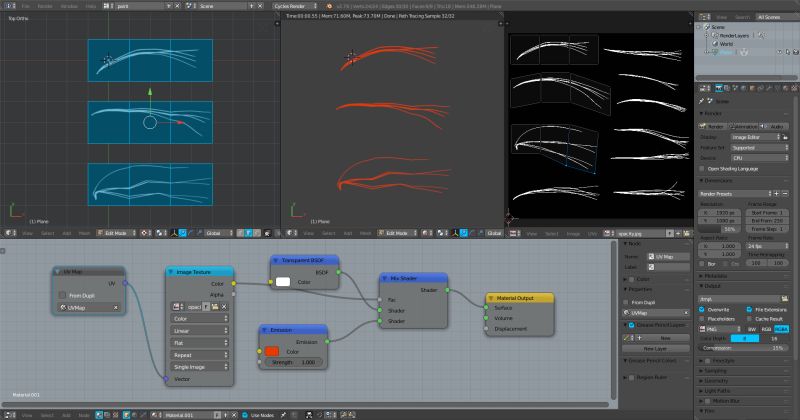The height and width of the screenshot is (420, 800).
Task: Select the World item in outliner
Action: click(x=726, y=44)
